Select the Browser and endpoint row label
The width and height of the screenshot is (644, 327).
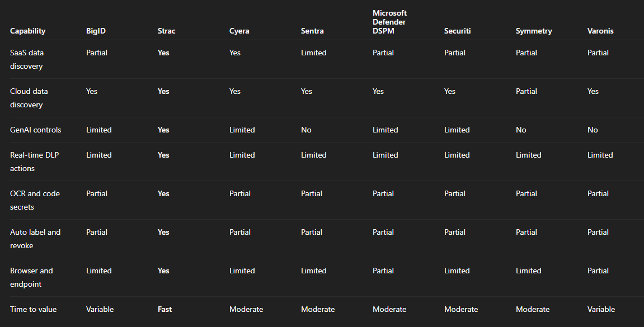tap(31, 277)
